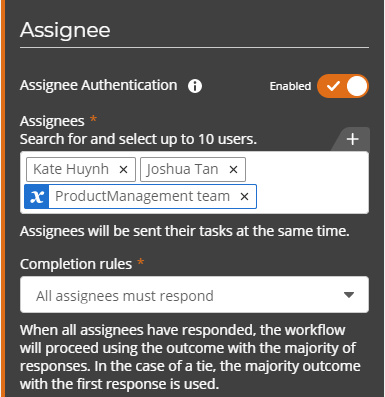
Task: Disable the Assignee Authentication toggle
Action: coord(343,86)
